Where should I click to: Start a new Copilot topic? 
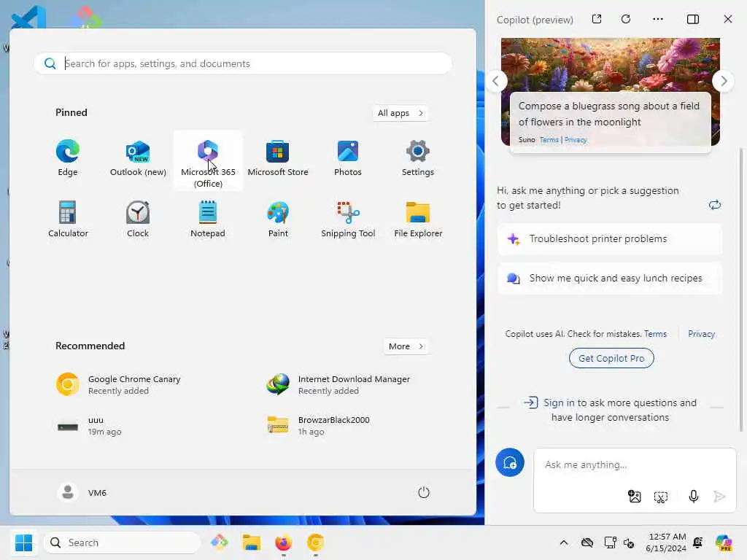510,462
